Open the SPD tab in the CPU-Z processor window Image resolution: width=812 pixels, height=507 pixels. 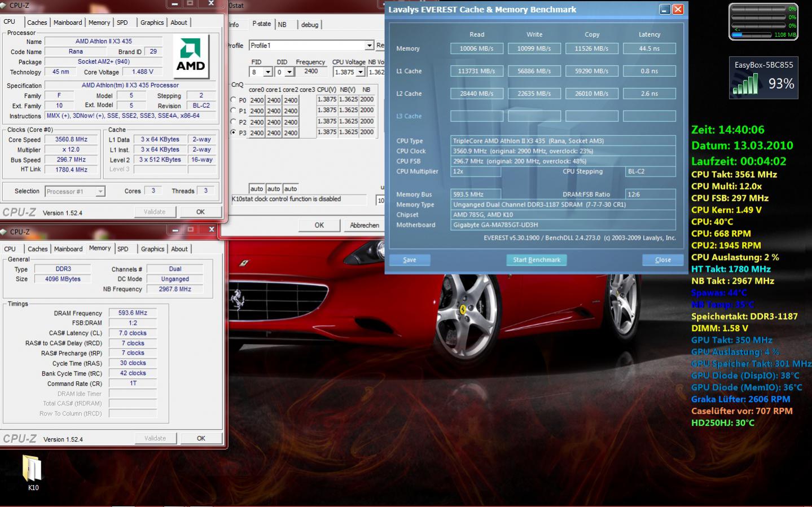[122, 23]
